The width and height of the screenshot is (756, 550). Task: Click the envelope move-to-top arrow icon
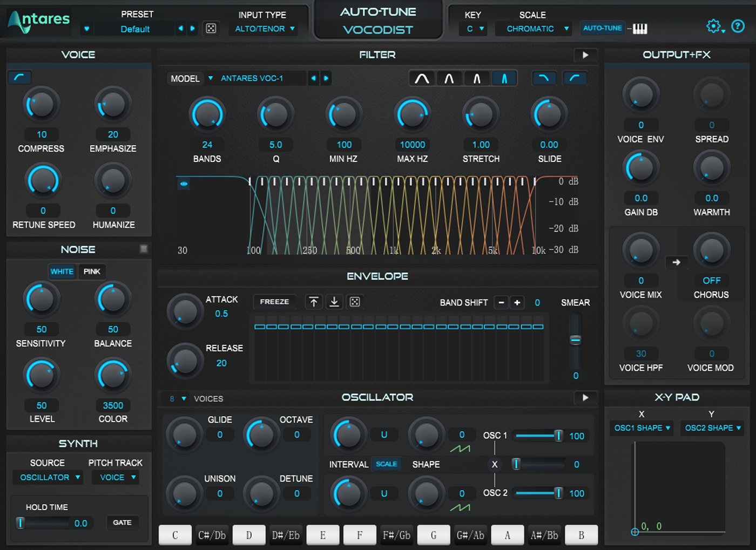[x=314, y=302]
